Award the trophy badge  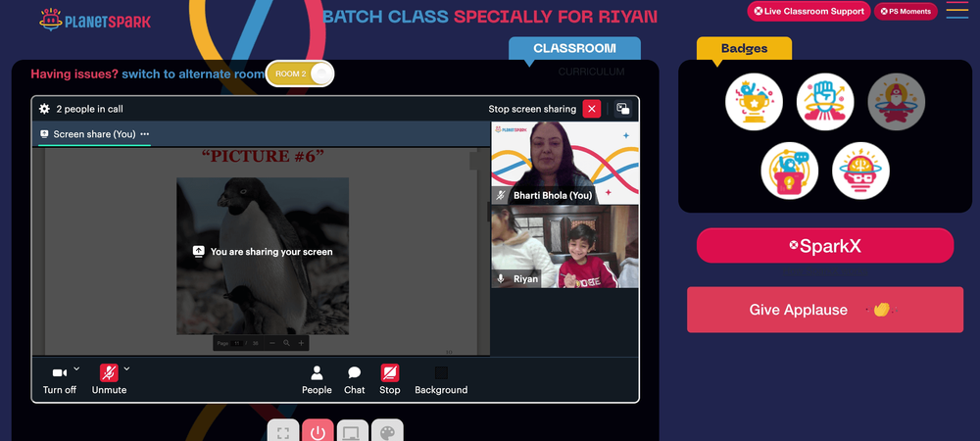tap(755, 102)
